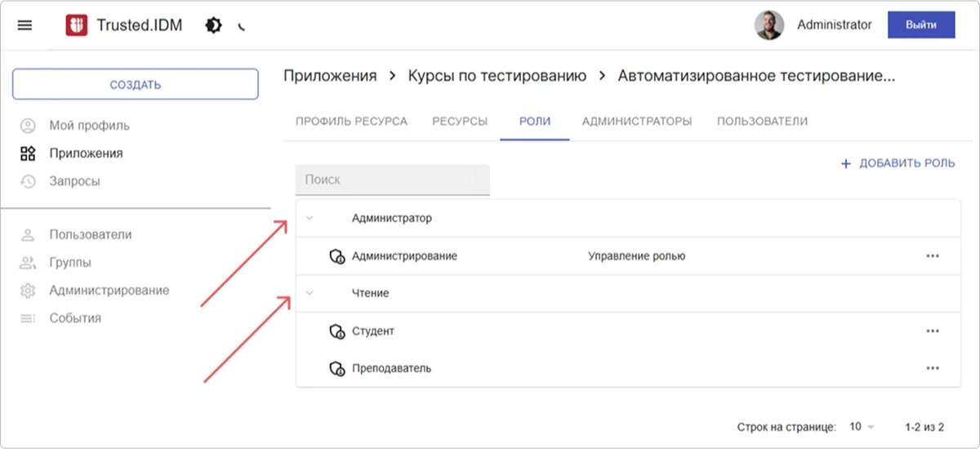This screenshot has height=449, width=980.
Task: Click the Администратор group label
Action: (x=392, y=219)
